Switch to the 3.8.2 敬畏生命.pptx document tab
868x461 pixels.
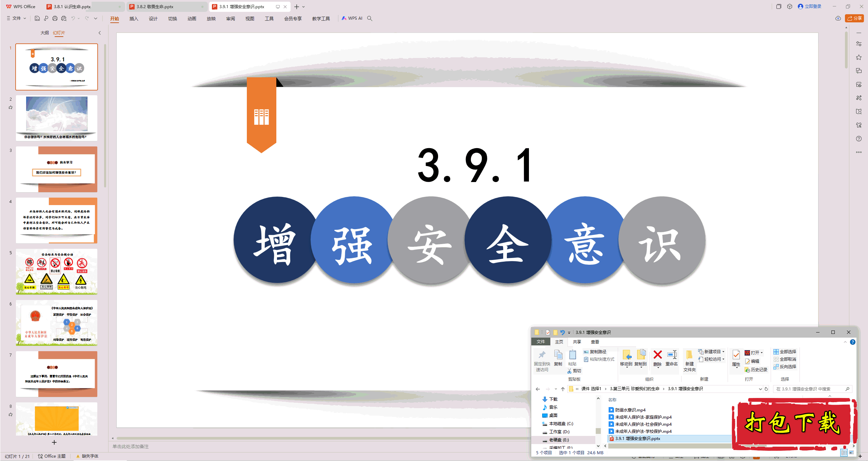(167, 7)
